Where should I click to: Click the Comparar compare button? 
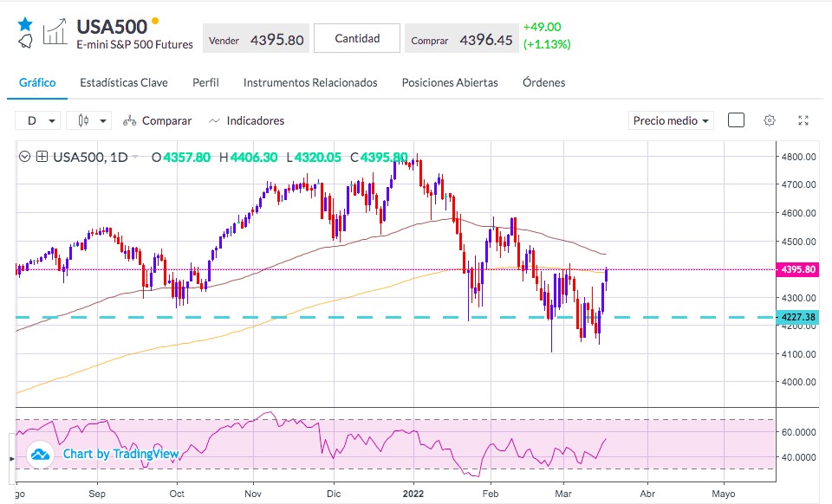click(157, 121)
